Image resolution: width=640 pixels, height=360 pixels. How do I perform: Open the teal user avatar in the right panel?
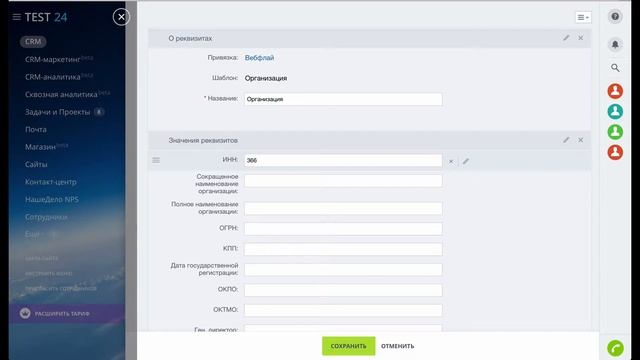[x=615, y=111]
